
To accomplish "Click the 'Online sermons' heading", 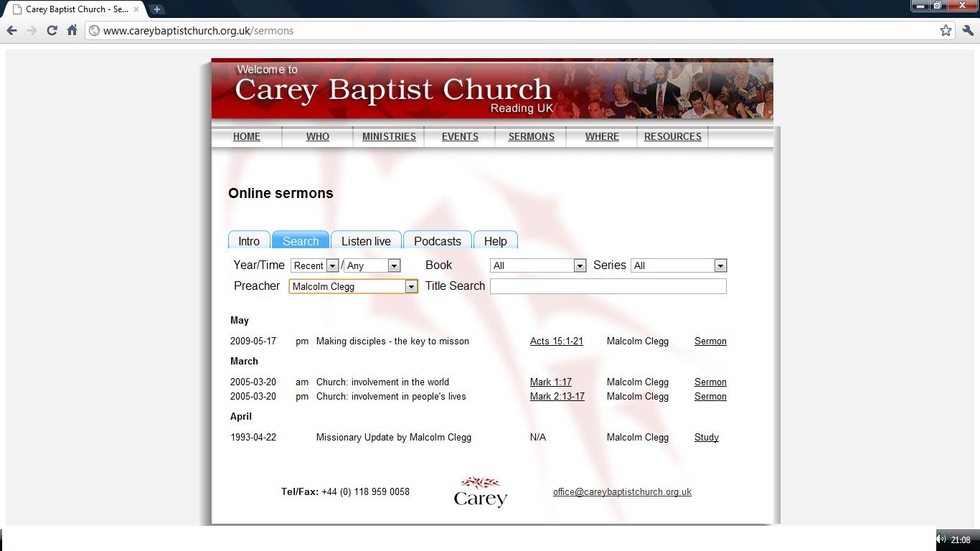I will pyautogui.click(x=281, y=193).
